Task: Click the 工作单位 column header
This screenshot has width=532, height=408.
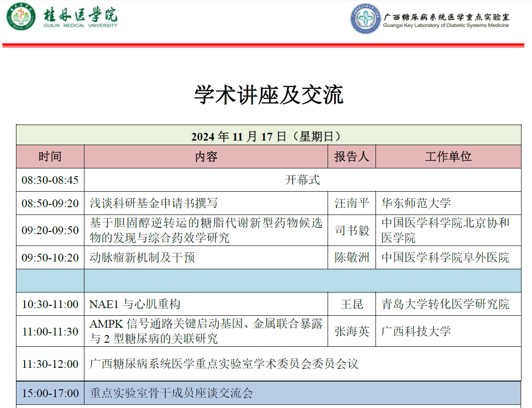Action: tap(448, 157)
